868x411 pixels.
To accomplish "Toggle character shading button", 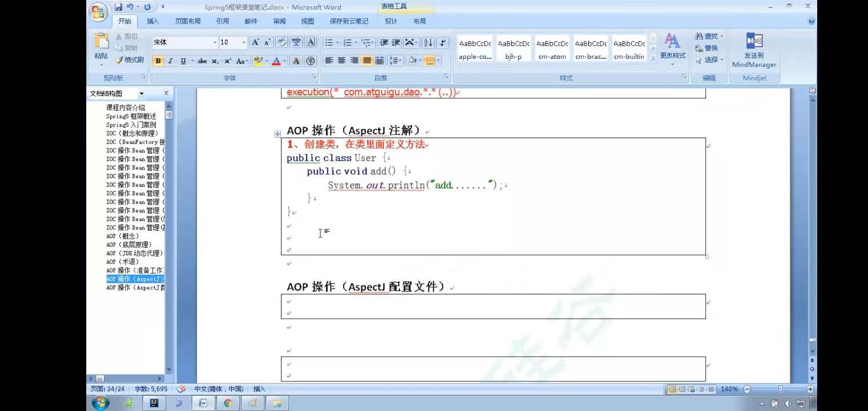I will [296, 61].
